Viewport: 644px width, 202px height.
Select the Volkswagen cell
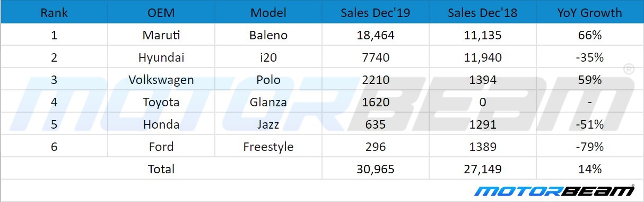click(x=161, y=80)
